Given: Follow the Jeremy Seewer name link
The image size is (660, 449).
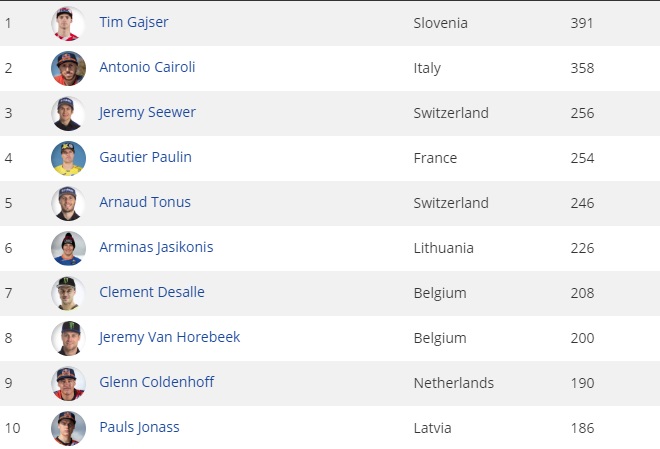Looking at the screenshot, I should (147, 112).
